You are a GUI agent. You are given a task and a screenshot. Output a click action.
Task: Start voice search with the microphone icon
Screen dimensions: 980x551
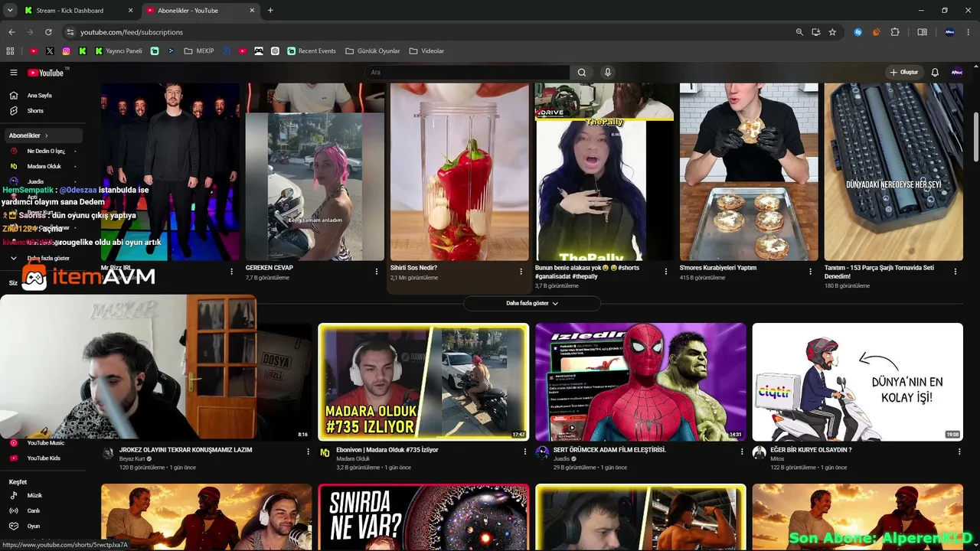tap(608, 73)
